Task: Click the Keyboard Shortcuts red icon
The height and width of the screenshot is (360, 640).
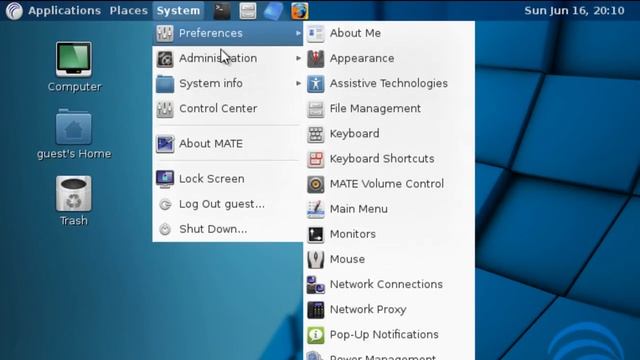Action: point(316,159)
